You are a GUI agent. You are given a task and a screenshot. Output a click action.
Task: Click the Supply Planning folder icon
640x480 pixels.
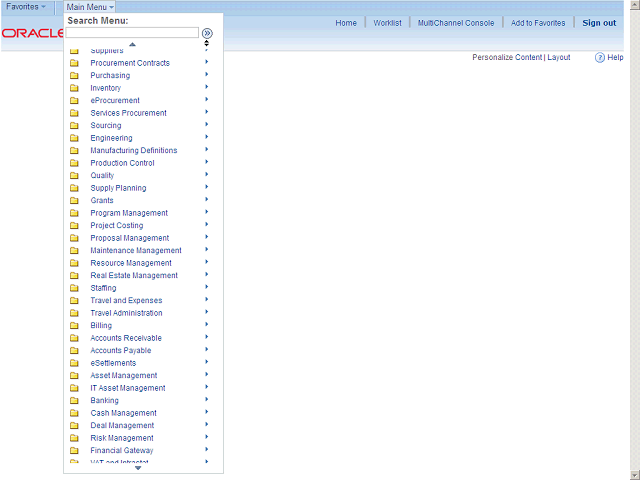(74, 188)
